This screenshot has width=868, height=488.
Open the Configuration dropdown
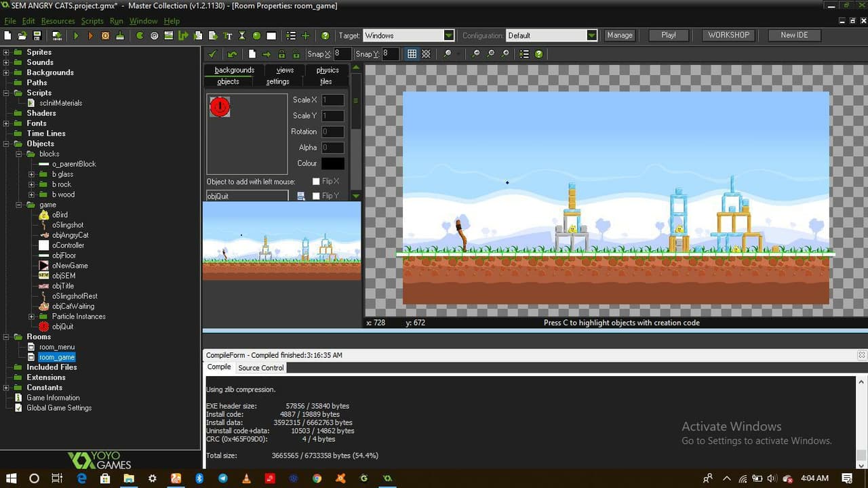592,35
